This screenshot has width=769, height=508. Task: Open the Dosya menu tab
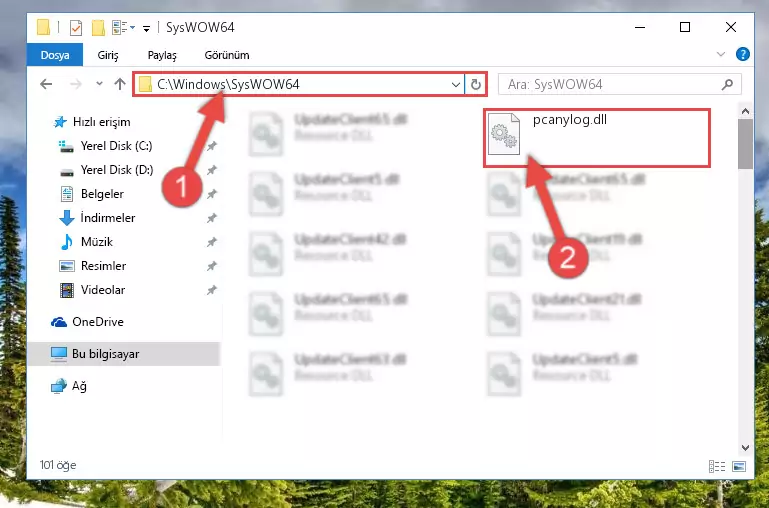pos(55,55)
